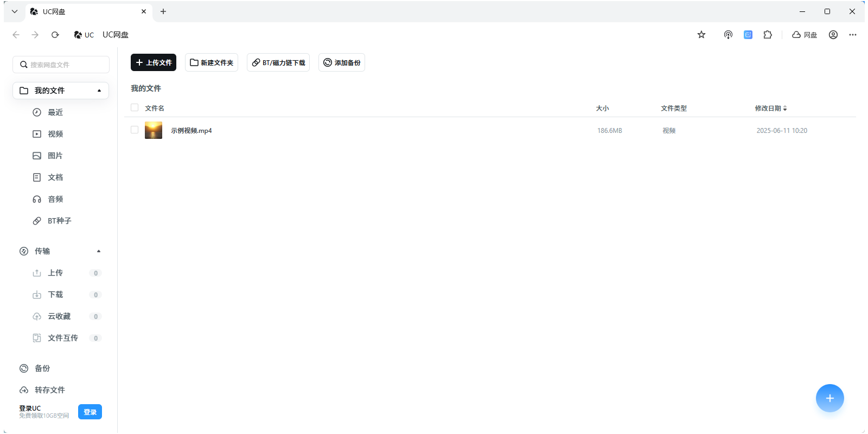Collapse the 我的文件 section arrow
The image size is (868, 434).
click(99, 91)
